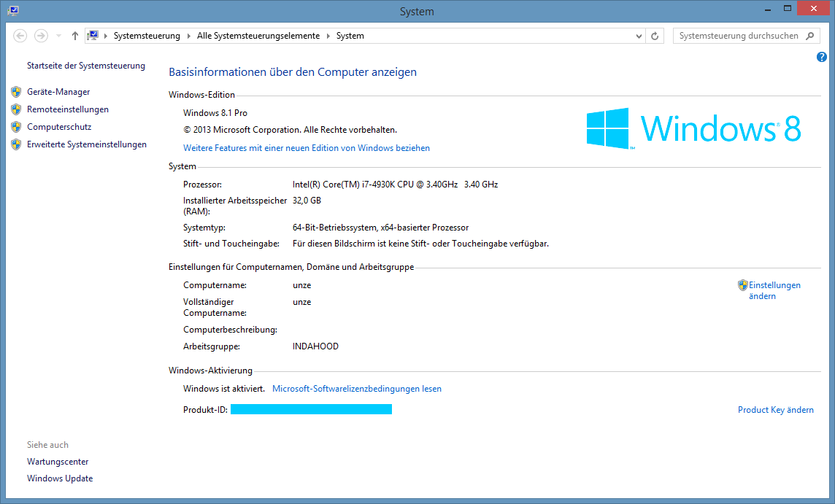This screenshot has width=835, height=504.
Task: Click the 32,0 GB RAM value
Action: point(307,201)
